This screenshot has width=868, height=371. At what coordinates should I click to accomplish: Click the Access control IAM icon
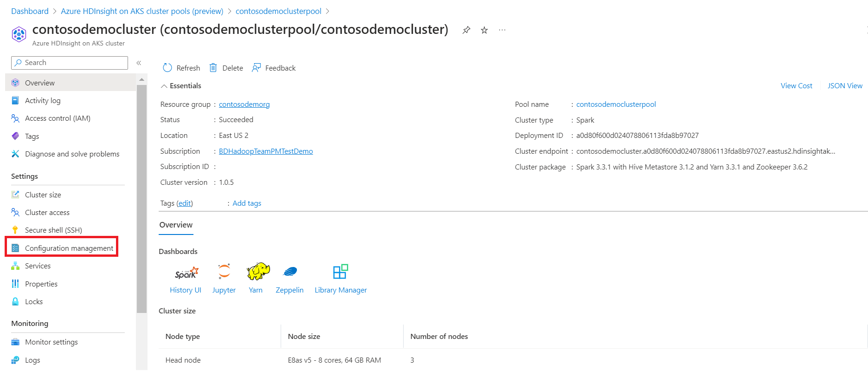(x=15, y=118)
